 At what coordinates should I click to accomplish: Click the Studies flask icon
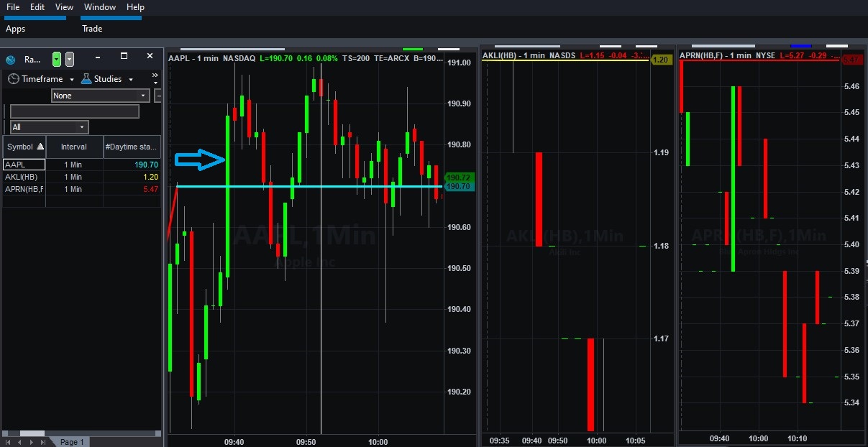point(86,79)
